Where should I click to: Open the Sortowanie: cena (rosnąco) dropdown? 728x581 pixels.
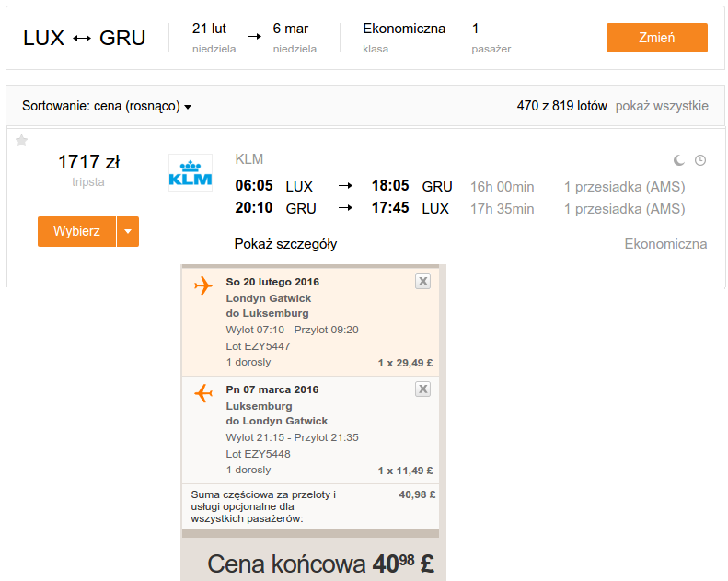pos(107,107)
